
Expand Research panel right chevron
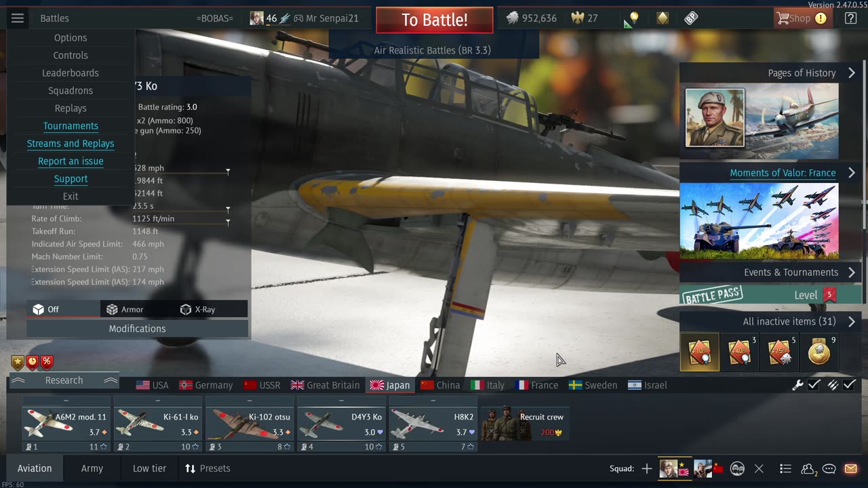111,380
